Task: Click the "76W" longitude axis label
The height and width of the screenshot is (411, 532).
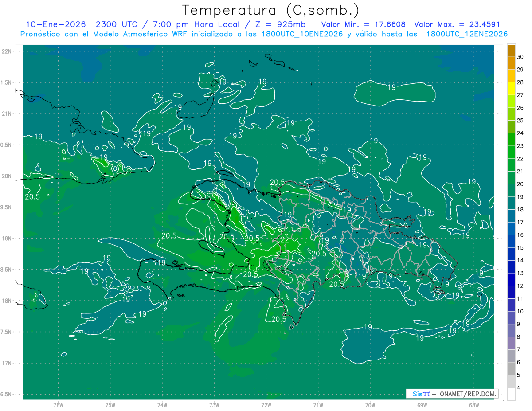Action: coord(58,405)
